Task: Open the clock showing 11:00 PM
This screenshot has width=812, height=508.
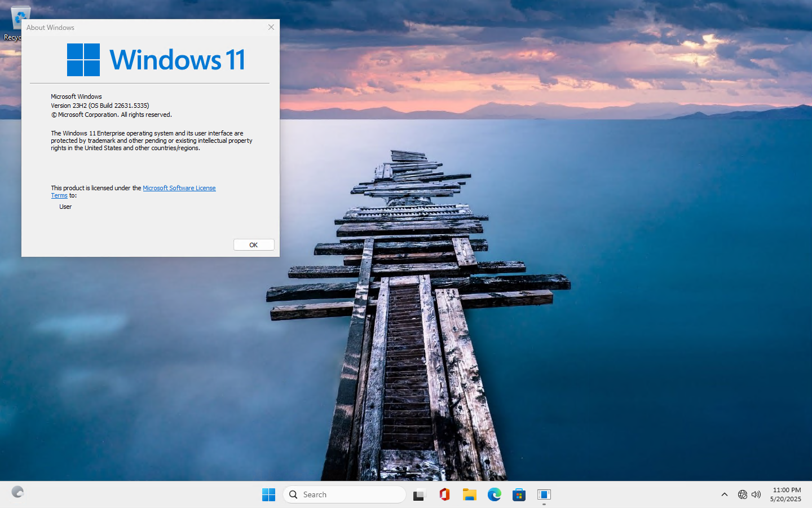Action: pos(786,494)
